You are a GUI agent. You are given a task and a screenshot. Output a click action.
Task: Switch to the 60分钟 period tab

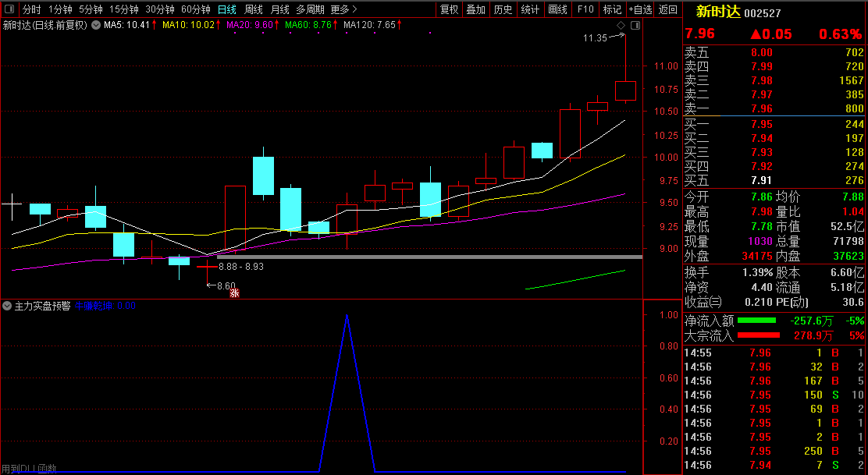tap(195, 9)
